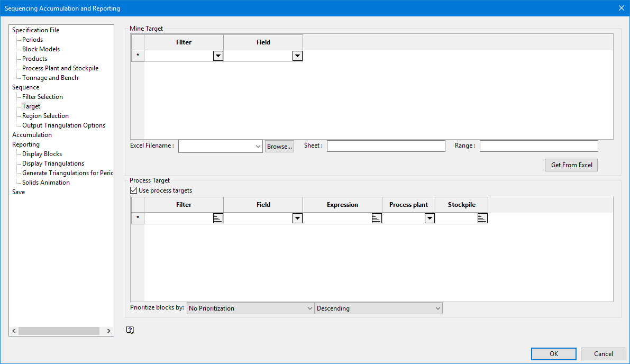The height and width of the screenshot is (364, 630).
Task: Click scroll right arrow in tree panel
Action: click(108, 331)
